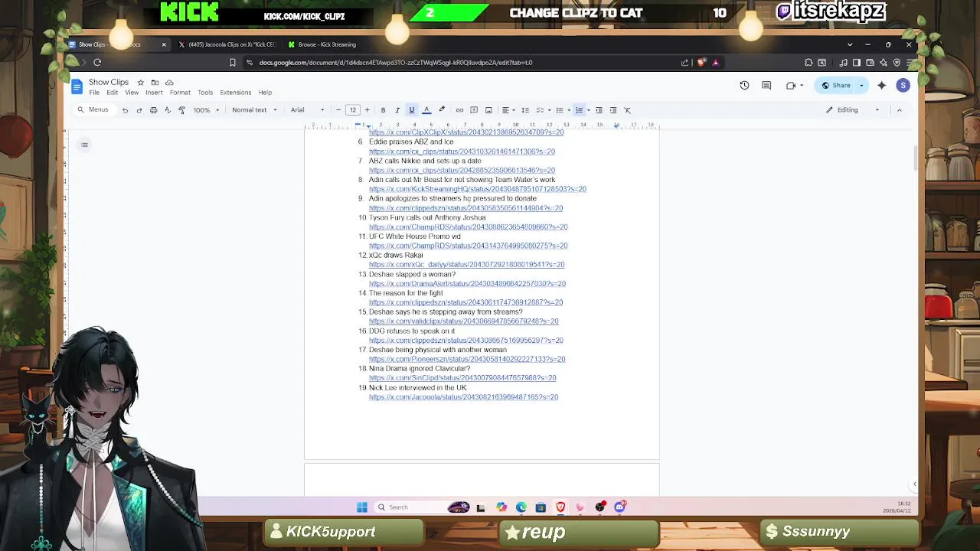
Task: Open the Normal text style dropdown
Action: point(254,110)
